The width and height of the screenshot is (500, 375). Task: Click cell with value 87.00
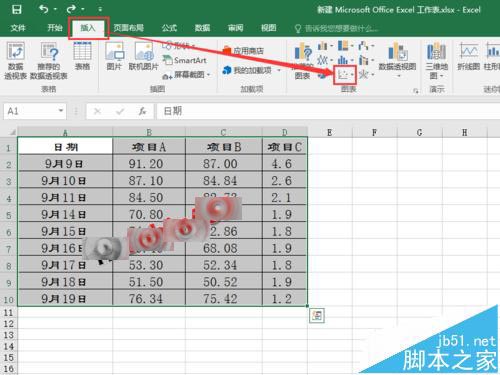[x=224, y=163]
